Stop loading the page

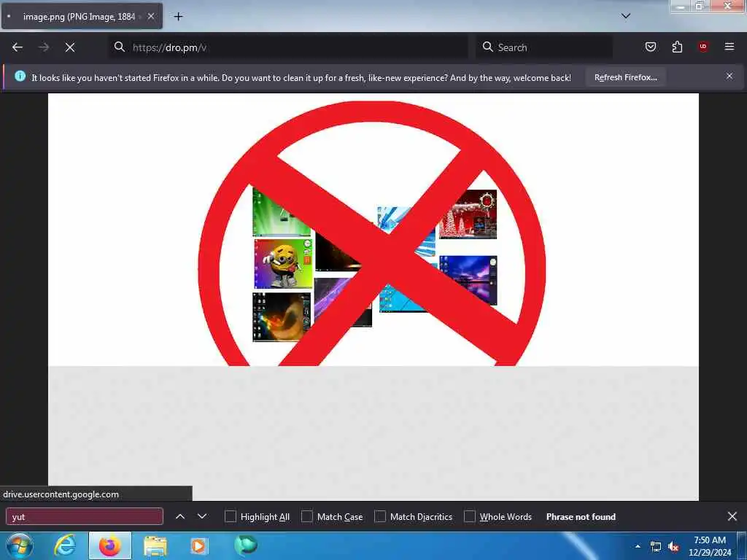point(70,47)
